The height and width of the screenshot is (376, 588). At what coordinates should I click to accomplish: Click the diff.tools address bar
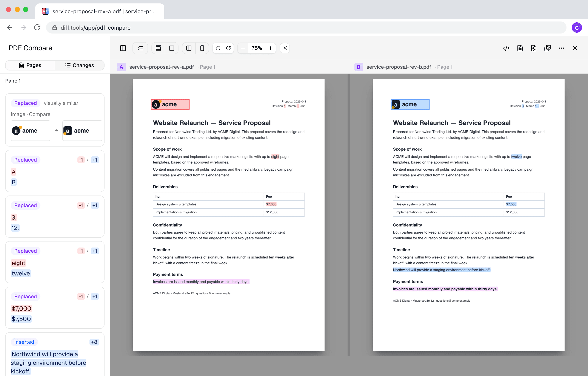306,28
